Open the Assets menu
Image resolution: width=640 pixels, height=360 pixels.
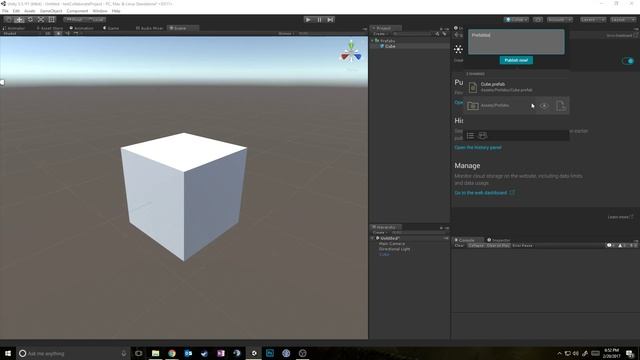(30, 11)
